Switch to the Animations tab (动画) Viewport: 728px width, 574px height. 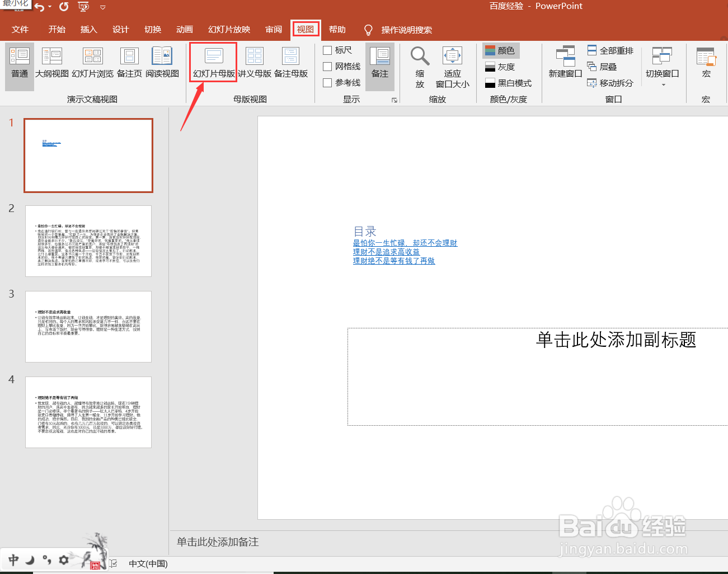(x=185, y=30)
